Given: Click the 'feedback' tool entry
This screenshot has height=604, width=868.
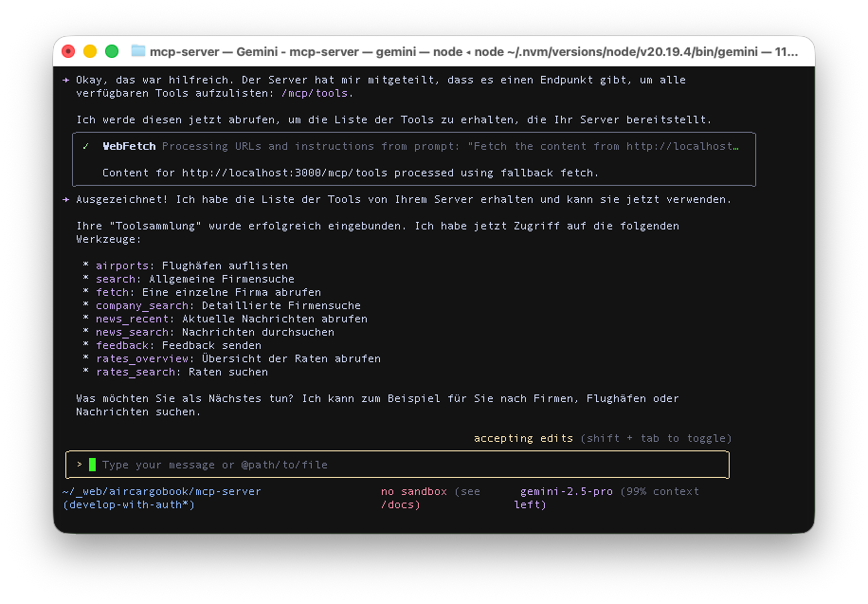Looking at the screenshot, I should click(x=122, y=345).
